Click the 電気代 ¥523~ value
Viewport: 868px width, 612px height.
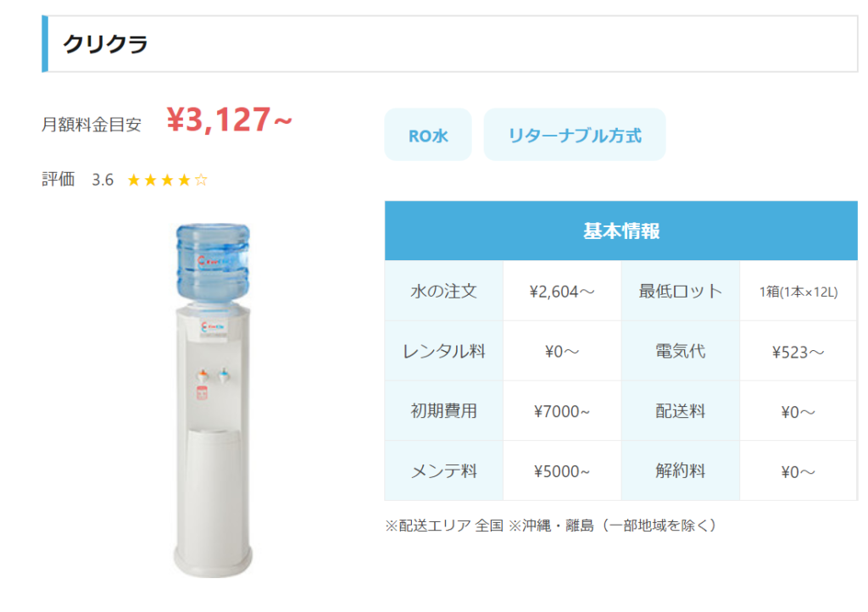pos(798,352)
